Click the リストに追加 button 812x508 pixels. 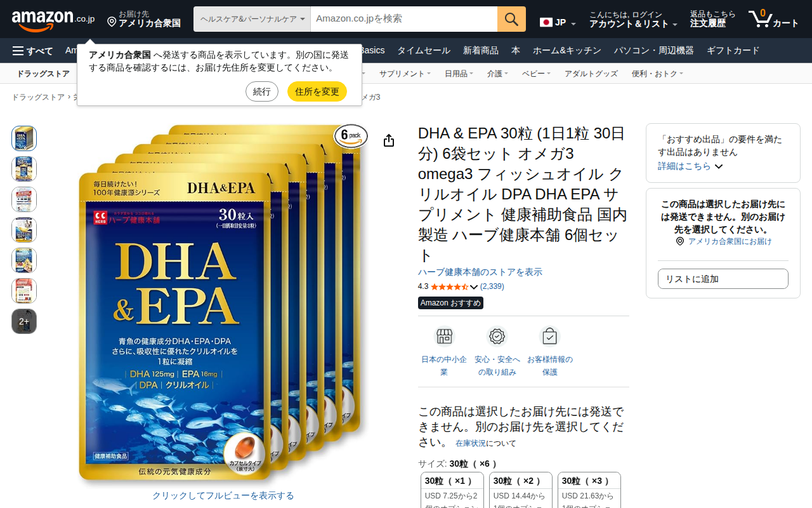pyautogui.click(x=723, y=279)
